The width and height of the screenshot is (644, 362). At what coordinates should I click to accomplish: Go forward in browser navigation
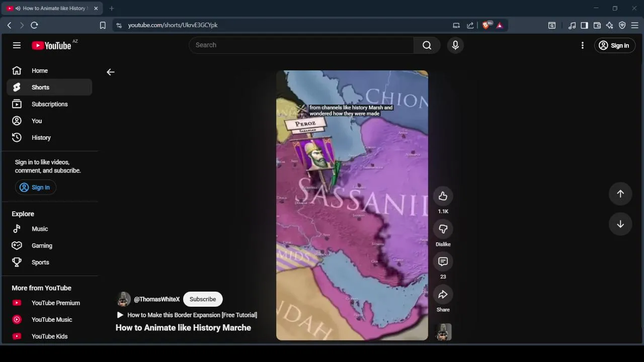[x=22, y=25]
